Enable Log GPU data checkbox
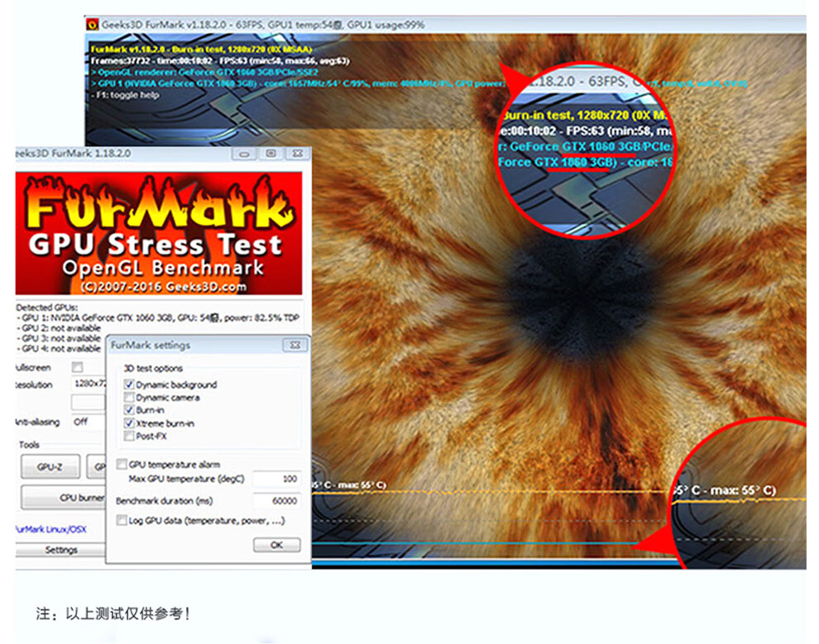The width and height of the screenshot is (819, 644). pyautogui.click(x=122, y=520)
